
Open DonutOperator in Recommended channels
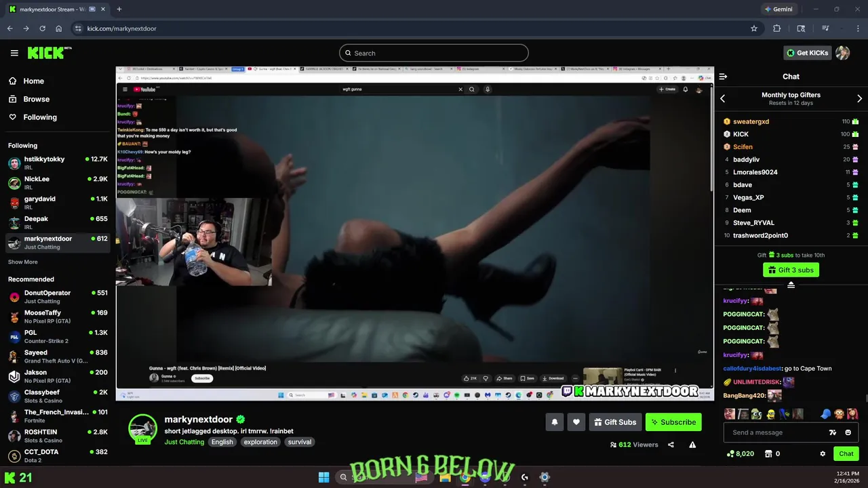[x=58, y=297]
